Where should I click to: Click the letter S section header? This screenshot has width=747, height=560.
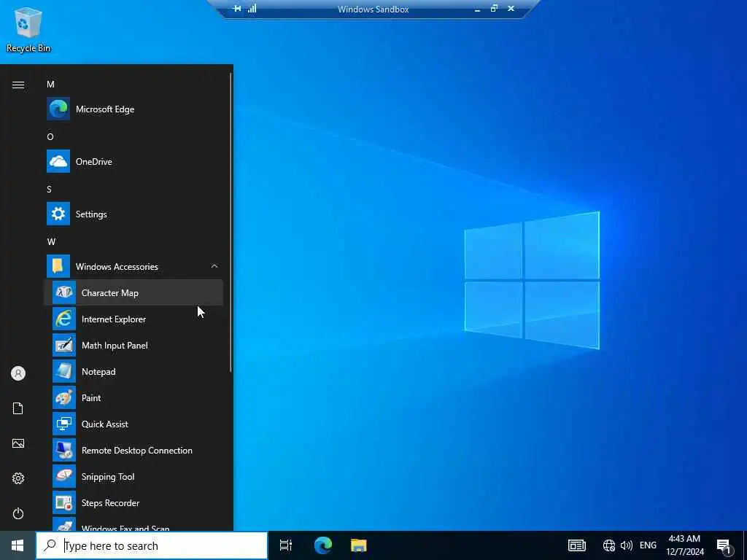pos(49,189)
